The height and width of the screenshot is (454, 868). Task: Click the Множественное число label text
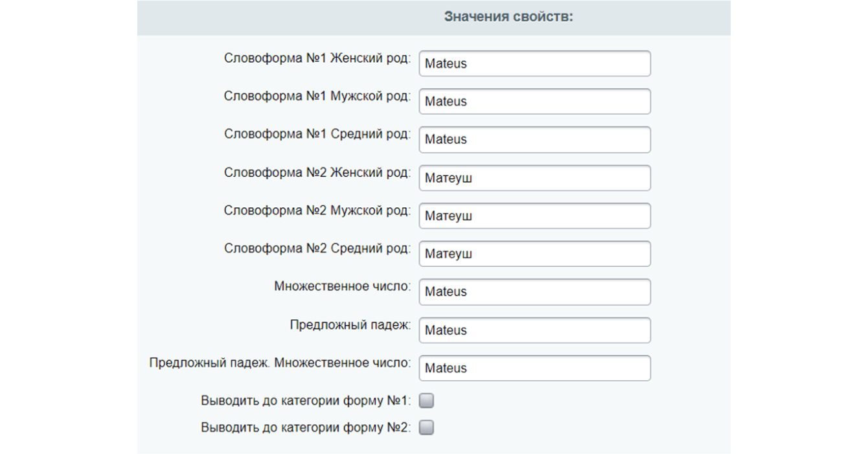pos(342,286)
